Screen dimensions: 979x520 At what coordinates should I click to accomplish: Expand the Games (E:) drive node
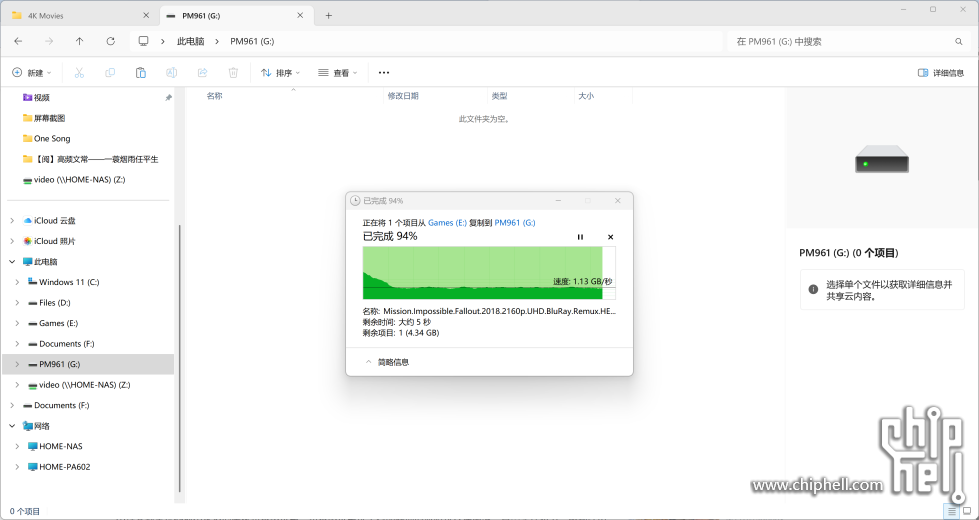[x=17, y=323]
